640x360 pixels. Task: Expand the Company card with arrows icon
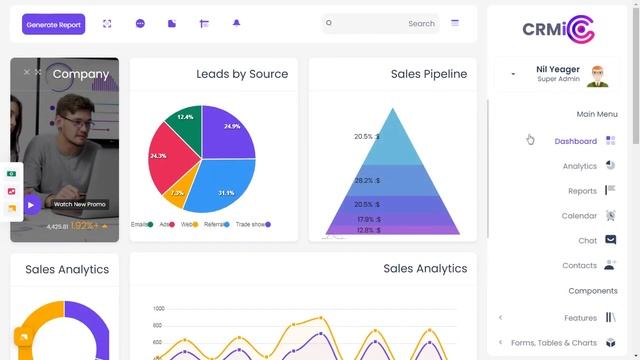(x=38, y=72)
